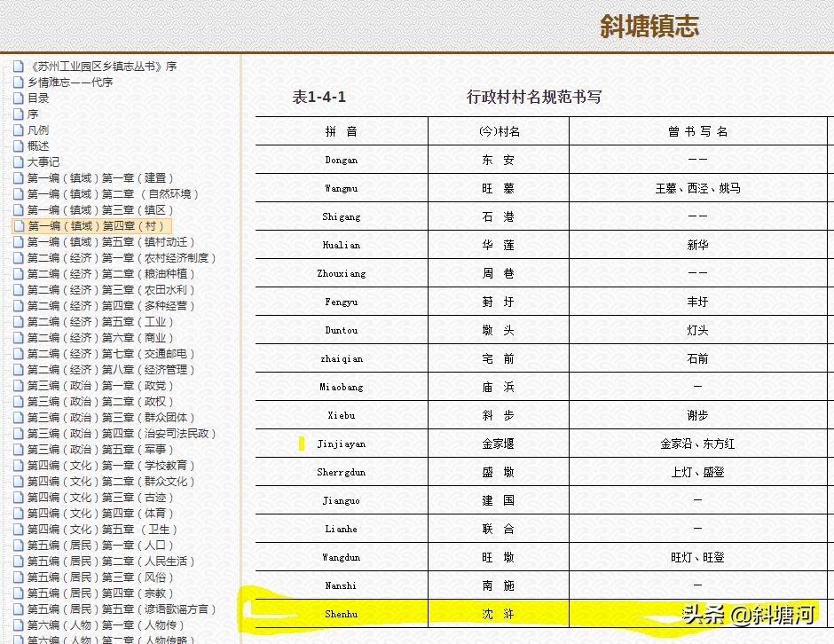
Task: Click the 王墓、西泾、姚马 cell
Action: [x=697, y=188]
